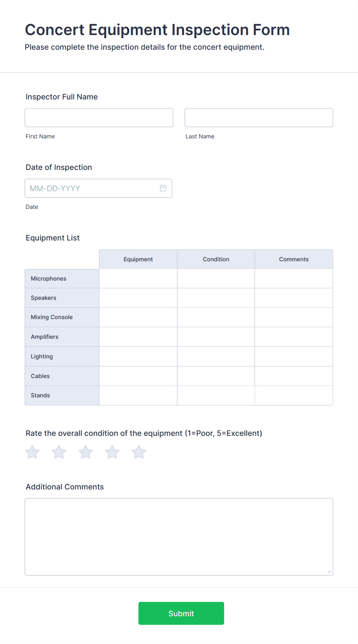The width and height of the screenshot is (358, 644).
Task: Click the Condition column header
Action: [x=216, y=259]
